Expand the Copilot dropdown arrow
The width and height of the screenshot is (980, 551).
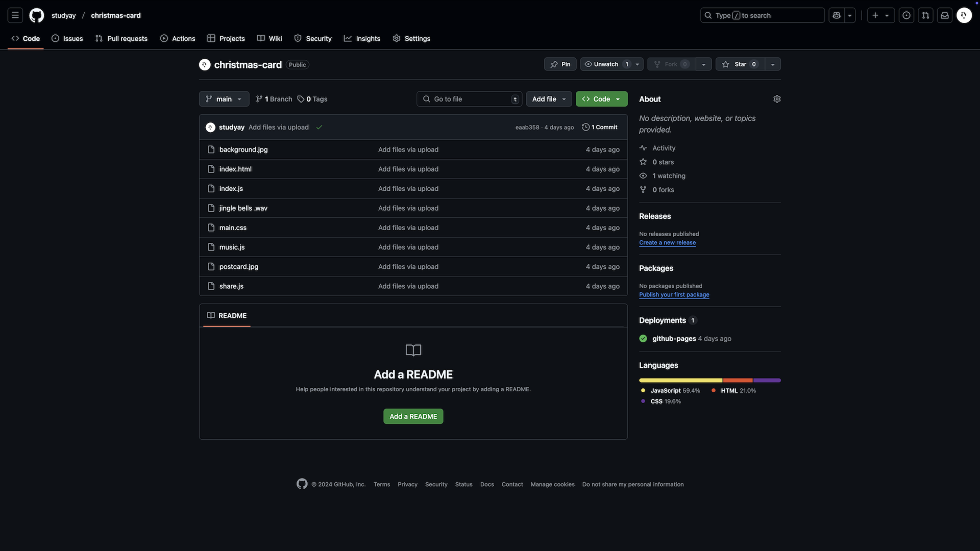click(x=850, y=15)
